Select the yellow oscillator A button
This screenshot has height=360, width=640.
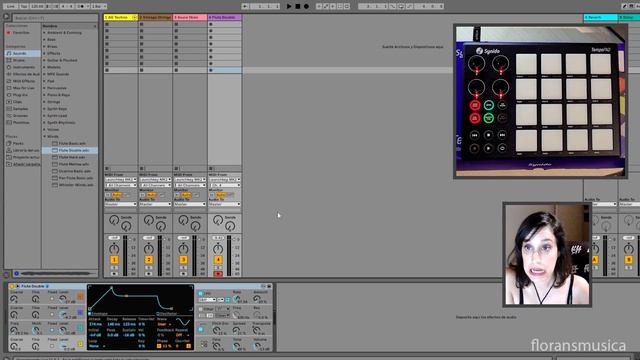(x=80, y=344)
